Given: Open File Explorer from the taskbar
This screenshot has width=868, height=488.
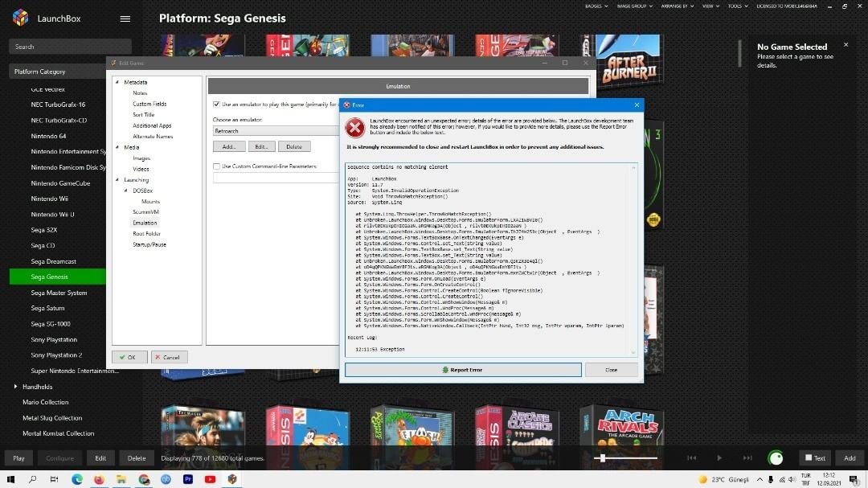Looking at the screenshot, I should click(x=121, y=479).
